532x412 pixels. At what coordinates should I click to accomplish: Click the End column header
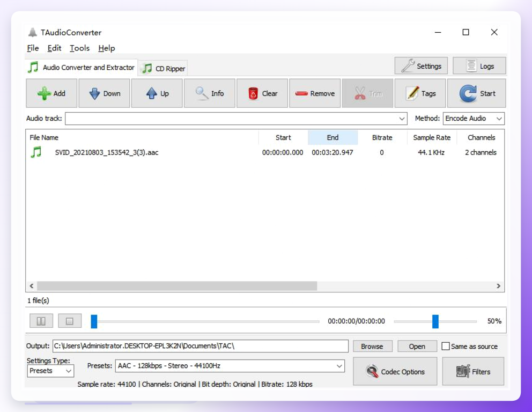(333, 137)
